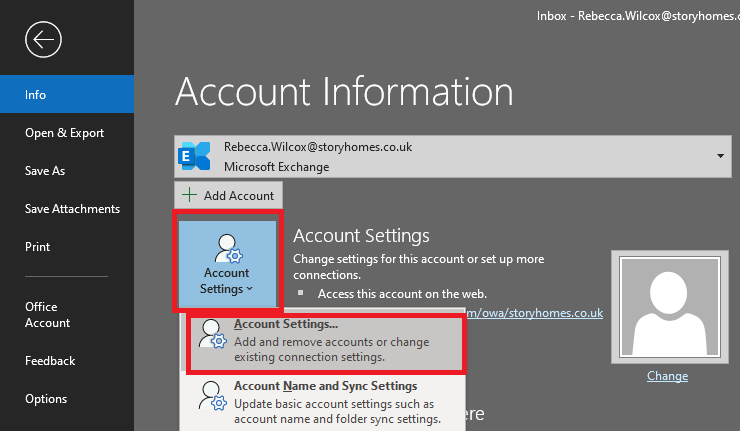Open the Print page
Viewport: 740px width, 431px height.
click(67, 246)
